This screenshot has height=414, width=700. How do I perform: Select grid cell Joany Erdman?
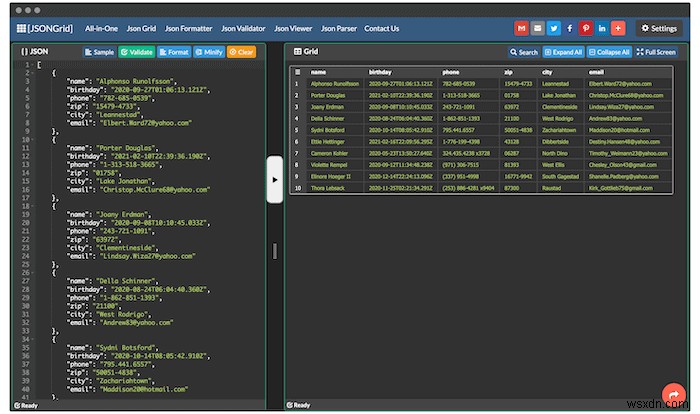(335, 107)
